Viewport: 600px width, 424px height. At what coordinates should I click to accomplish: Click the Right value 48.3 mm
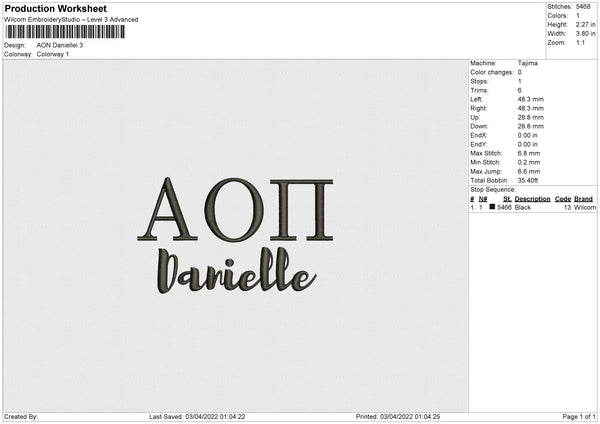[531, 108]
